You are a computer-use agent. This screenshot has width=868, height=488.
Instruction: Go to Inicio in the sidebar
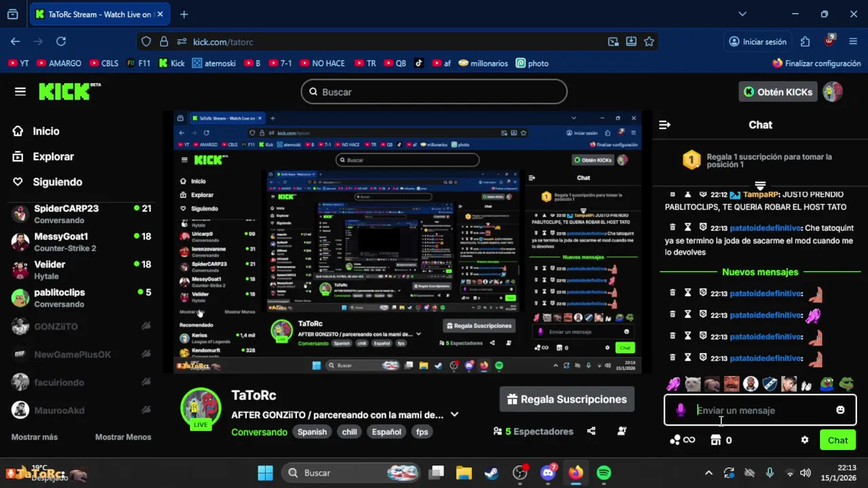click(x=36, y=131)
